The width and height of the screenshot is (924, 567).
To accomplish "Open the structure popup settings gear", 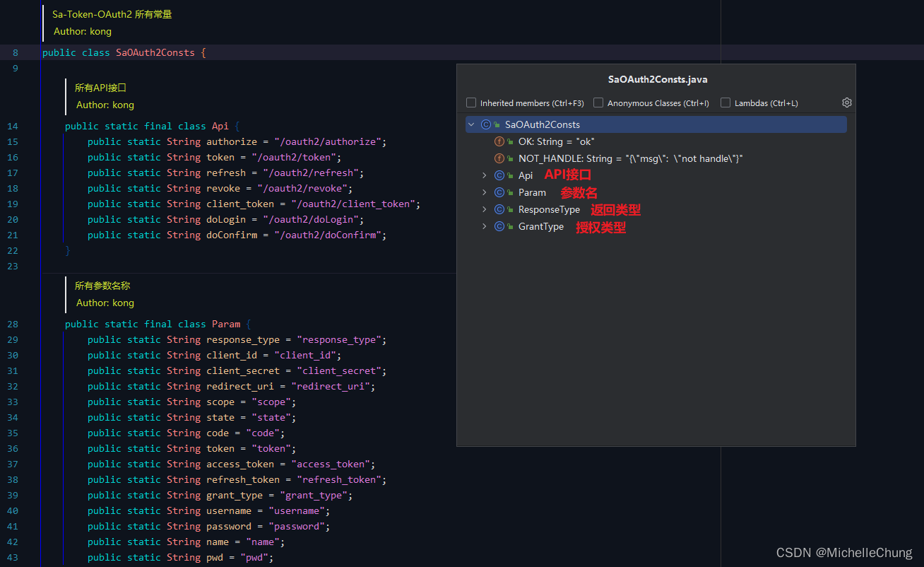I will pyautogui.click(x=847, y=103).
